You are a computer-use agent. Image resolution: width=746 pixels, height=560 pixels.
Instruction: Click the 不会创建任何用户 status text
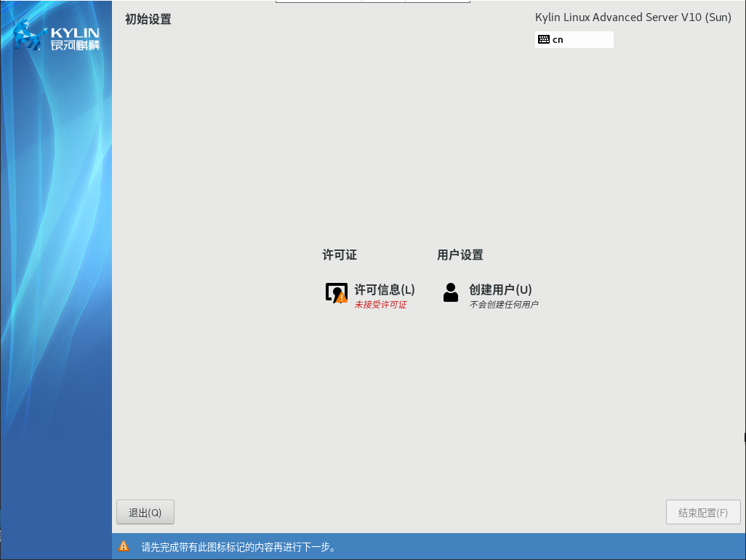(504, 305)
